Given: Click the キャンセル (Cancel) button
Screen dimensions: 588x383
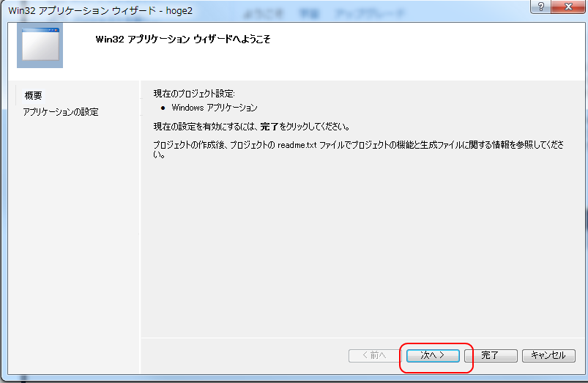Looking at the screenshot, I should coord(548,356).
